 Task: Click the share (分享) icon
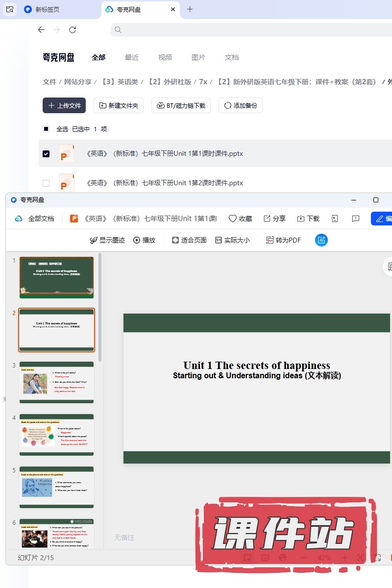(267, 219)
